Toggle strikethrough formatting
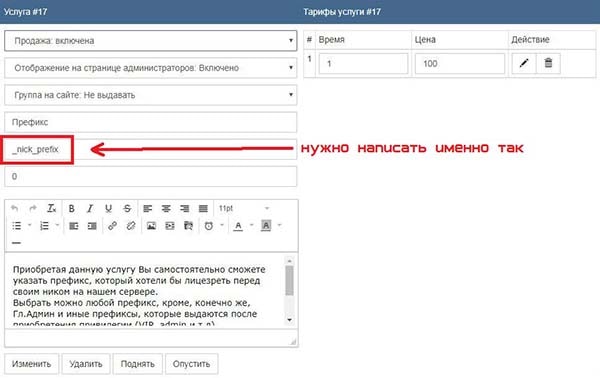The image size is (600, 378). coord(127,209)
